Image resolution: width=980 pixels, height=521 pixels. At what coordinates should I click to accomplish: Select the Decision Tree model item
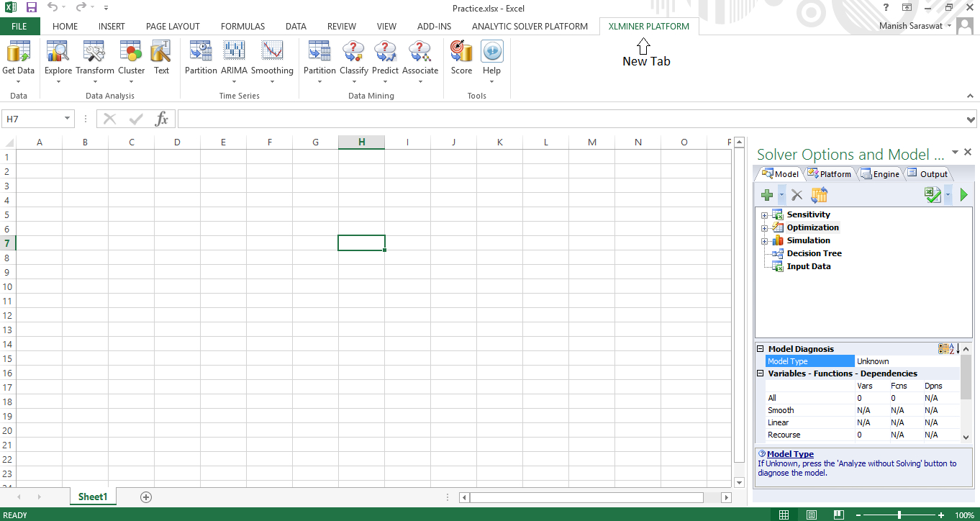(x=814, y=253)
